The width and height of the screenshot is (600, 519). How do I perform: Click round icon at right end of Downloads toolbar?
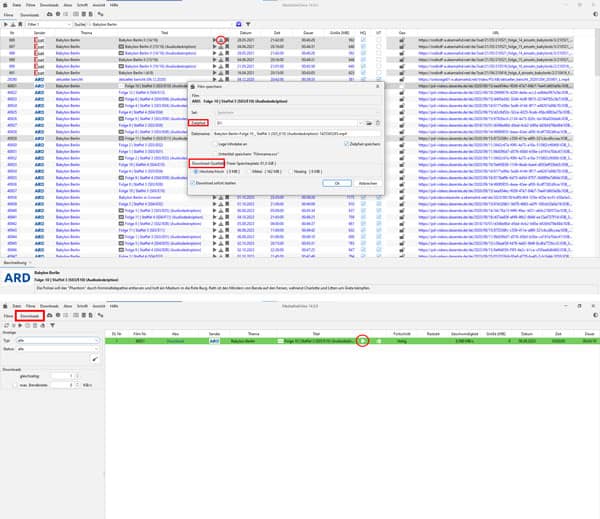pyautogui.click(x=595, y=315)
